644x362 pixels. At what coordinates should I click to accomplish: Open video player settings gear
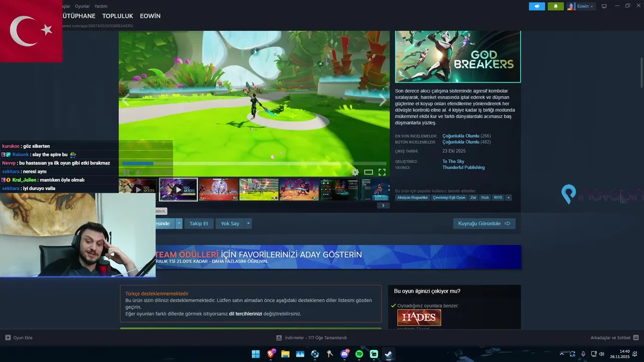coord(355,172)
